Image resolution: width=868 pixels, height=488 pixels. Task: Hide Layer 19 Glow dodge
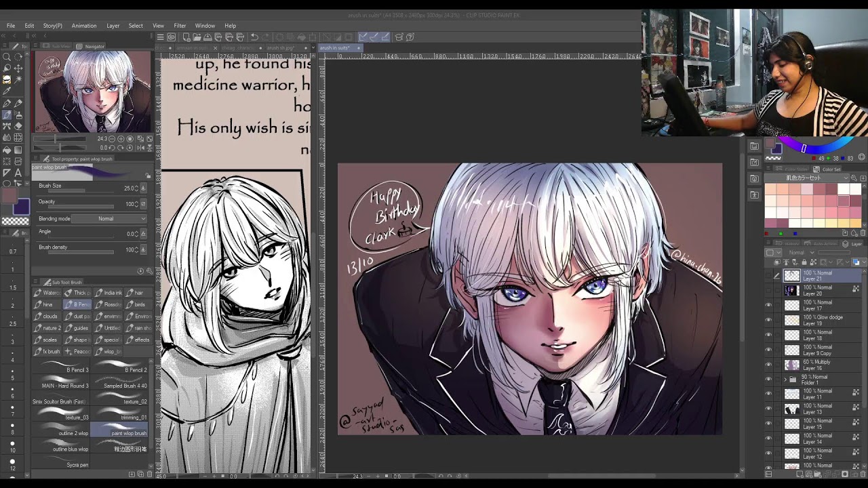click(x=768, y=320)
